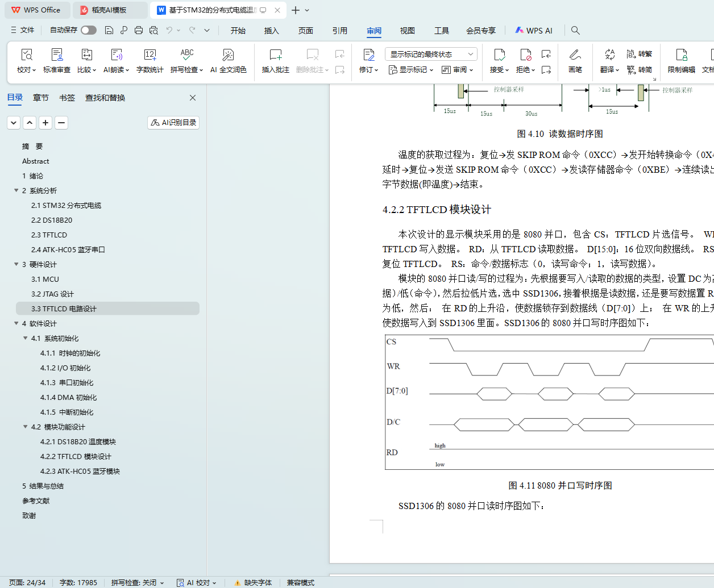Select the 画笔 pen tool

[575, 55]
